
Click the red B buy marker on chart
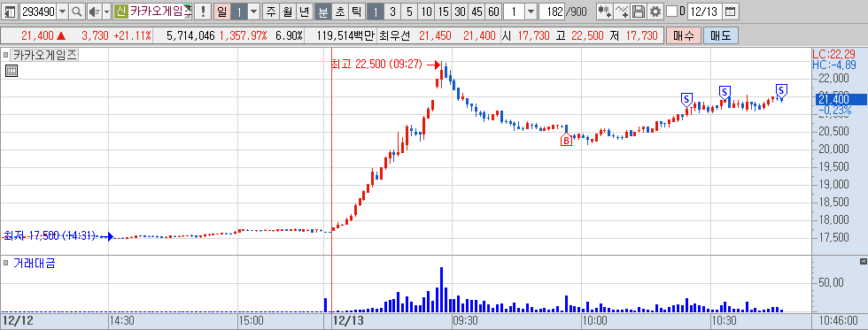566,141
